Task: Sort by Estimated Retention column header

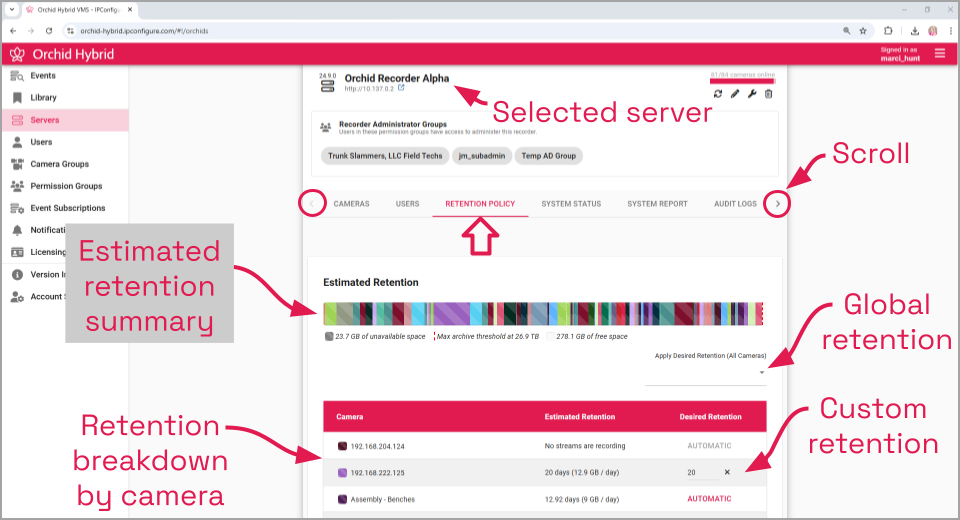Action: pos(580,416)
